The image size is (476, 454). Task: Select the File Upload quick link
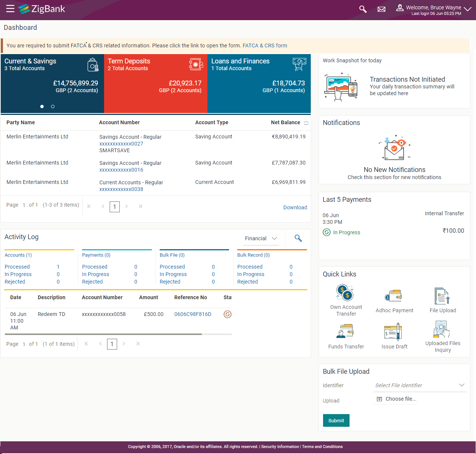click(442, 298)
